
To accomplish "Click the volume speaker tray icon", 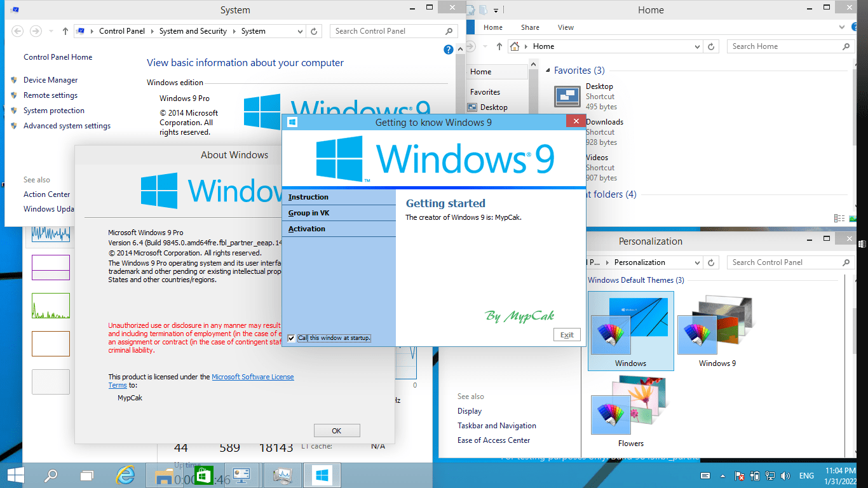I will [784, 476].
